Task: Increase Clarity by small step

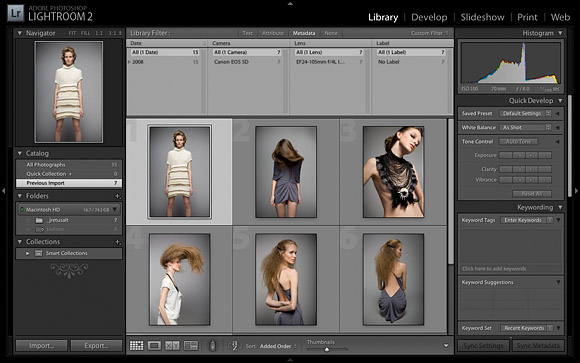Action: point(532,169)
